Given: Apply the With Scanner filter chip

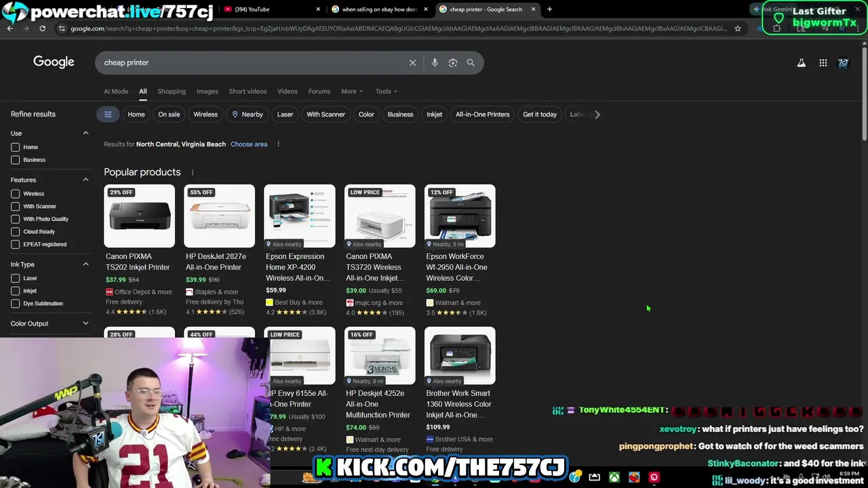Looking at the screenshot, I should tap(325, 115).
